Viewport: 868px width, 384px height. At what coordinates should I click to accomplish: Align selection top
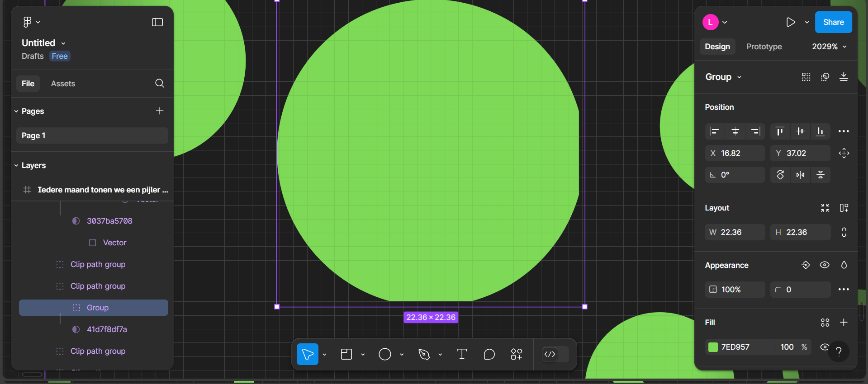pos(780,131)
